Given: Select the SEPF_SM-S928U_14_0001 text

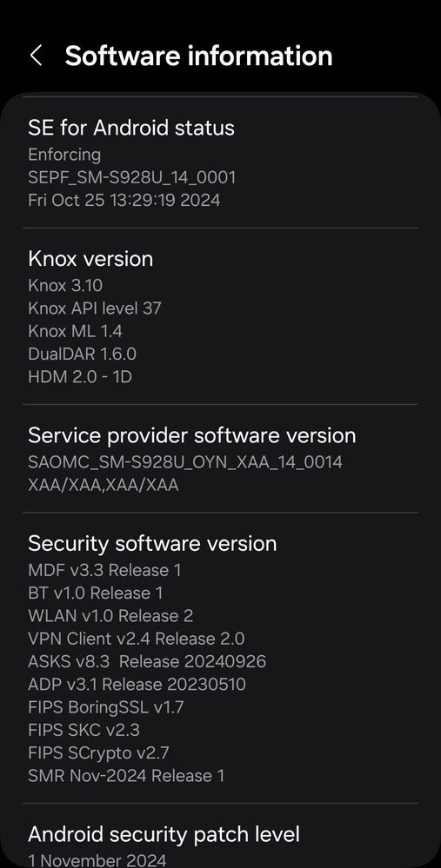Looking at the screenshot, I should click(x=132, y=177).
